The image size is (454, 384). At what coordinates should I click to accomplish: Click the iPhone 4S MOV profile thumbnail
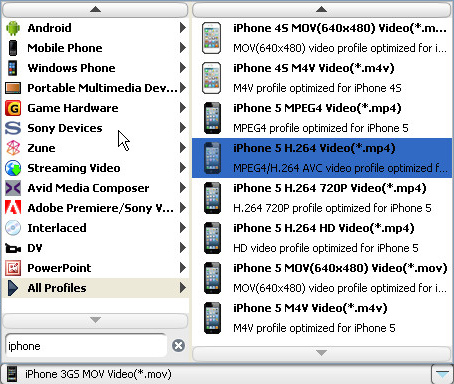pos(211,38)
